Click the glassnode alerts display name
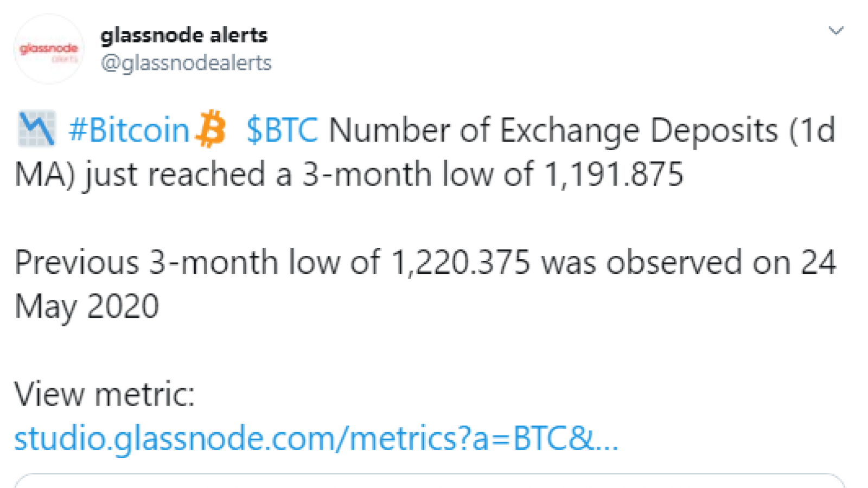 184,36
